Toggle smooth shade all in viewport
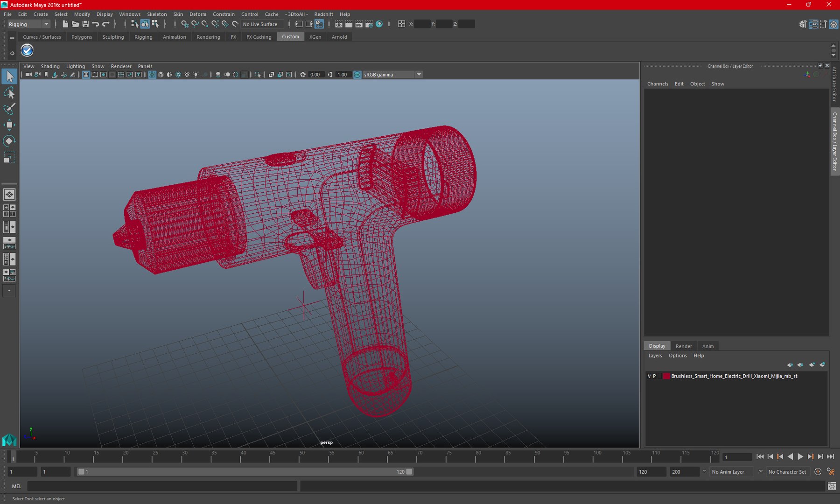Screen dimensions: 840x504 click(161, 75)
